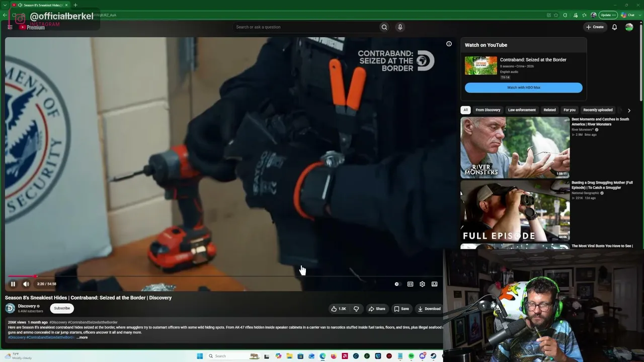
Task: Bookmark this page with star icon
Action: pos(556,15)
